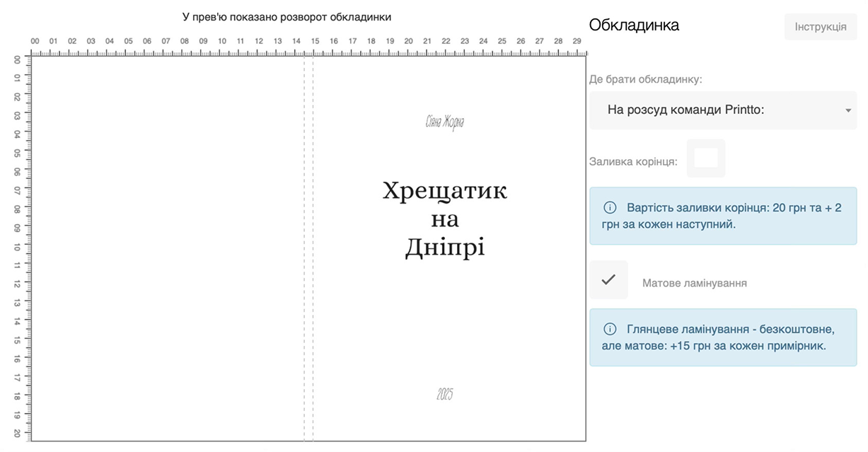Click the Інструкція button
This screenshot has width=868, height=452.
pyautogui.click(x=820, y=27)
